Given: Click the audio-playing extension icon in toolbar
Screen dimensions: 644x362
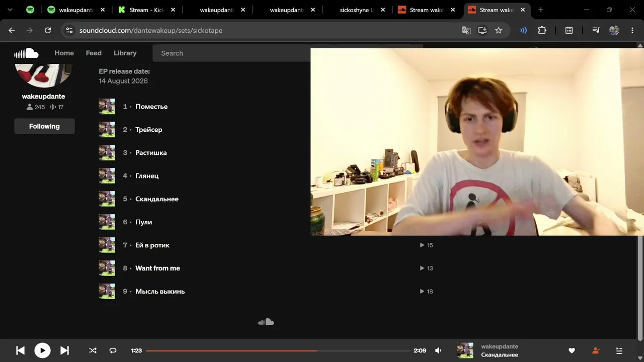Looking at the screenshot, I should click(524, 30).
